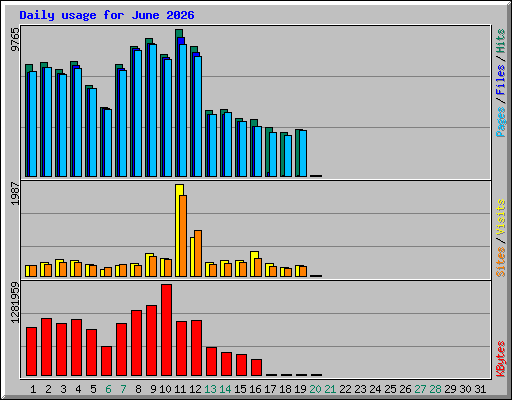
Task: Click the 'Pages' legend label
Action: [x=500, y=122]
